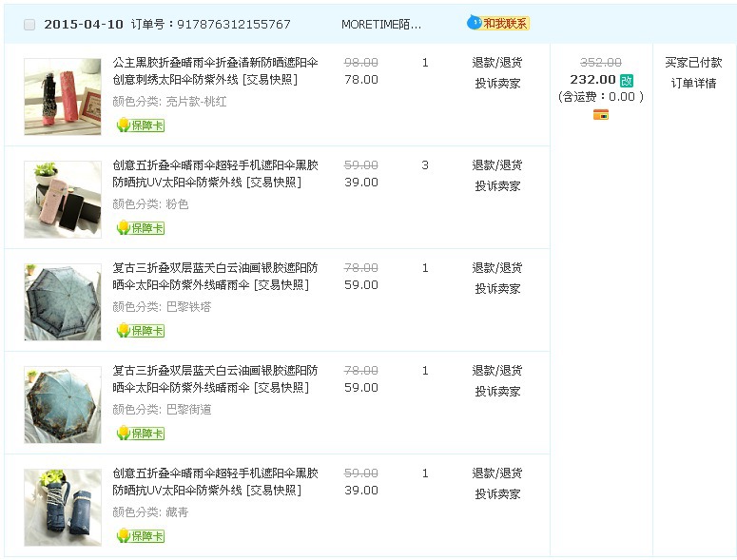Click 投诉卖家 for 藏青 item

(x=497, y=493)
